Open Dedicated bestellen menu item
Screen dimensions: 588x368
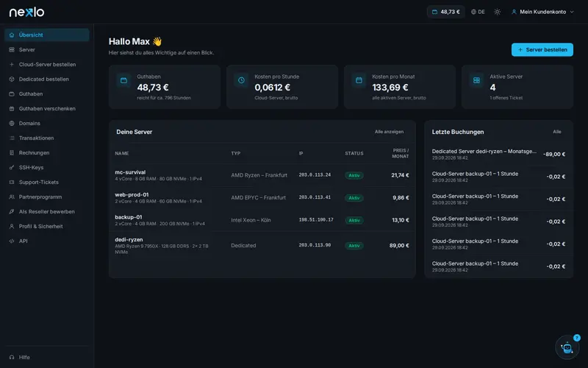pos(47,79)
